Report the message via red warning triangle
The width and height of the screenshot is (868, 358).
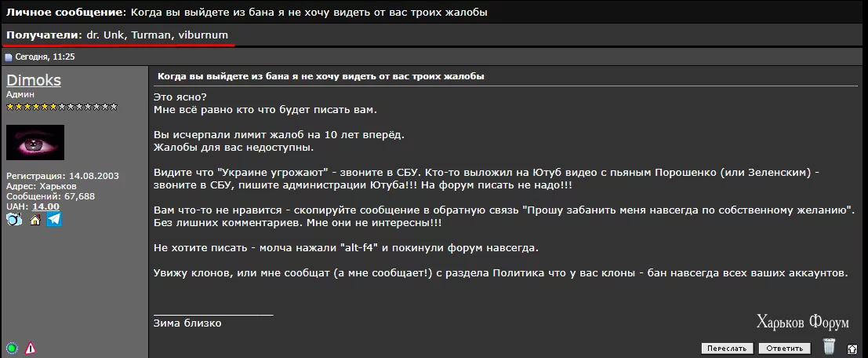pyautogui.click(x=31, y=348)
